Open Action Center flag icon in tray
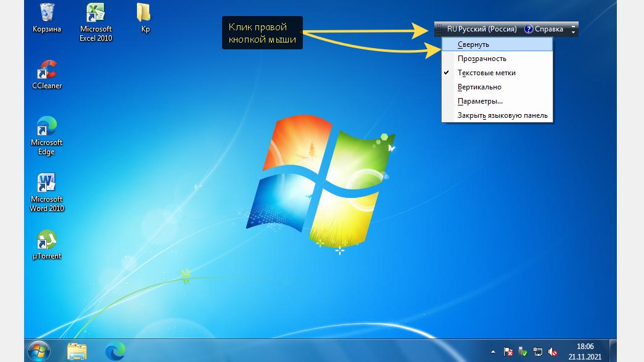The image size is (644, 362). click(x=508, y=352)
